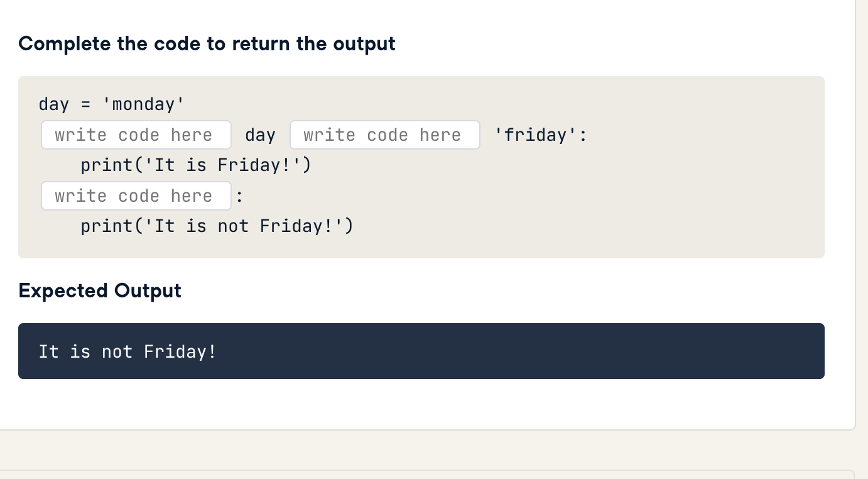
Task: Click the print('It is Friday!') line
Action: (196, 165)
